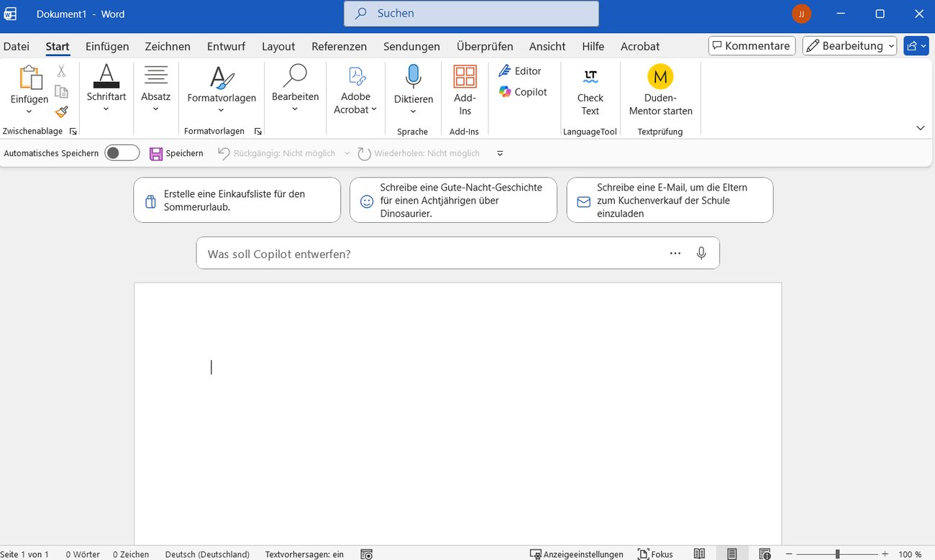Select the format painter brush icon

click(x=61, y=111)
